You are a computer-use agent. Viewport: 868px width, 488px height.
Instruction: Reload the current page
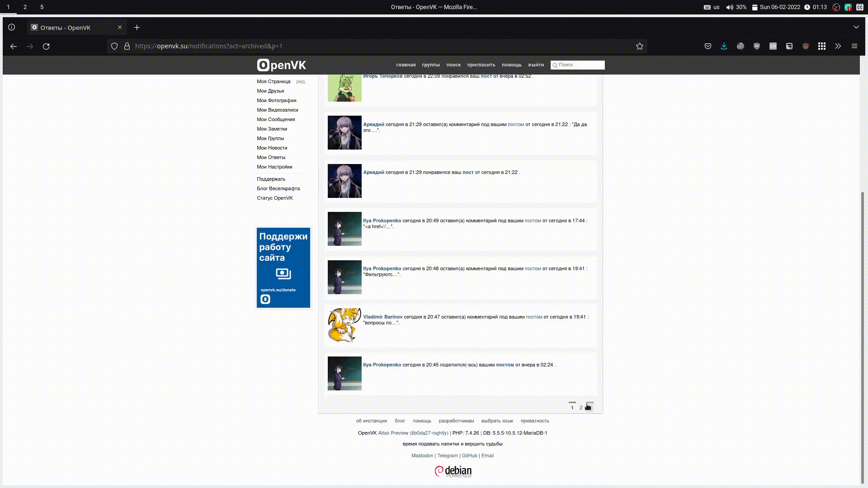coord(46,46)
